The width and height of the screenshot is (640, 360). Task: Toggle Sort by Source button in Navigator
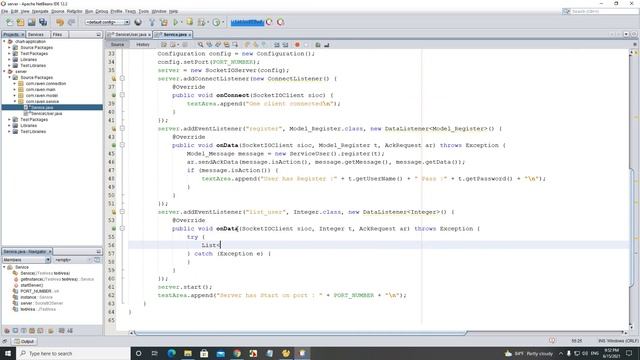pyautogui.click(x=70, y=331)
